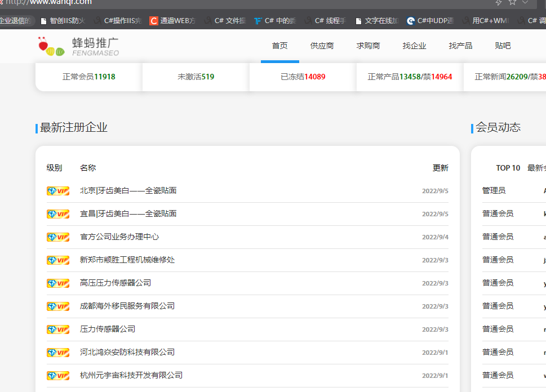Switch to the 首页 navigation tab

279,46
